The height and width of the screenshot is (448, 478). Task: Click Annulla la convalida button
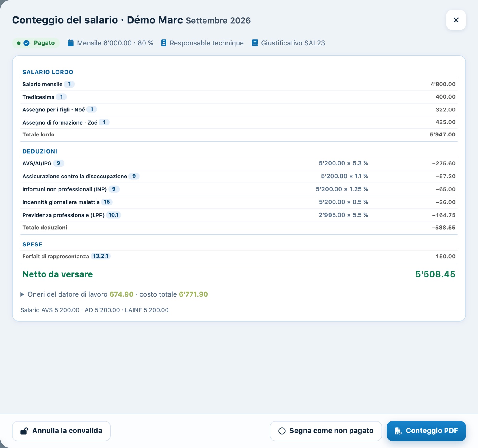click(61, 431)
